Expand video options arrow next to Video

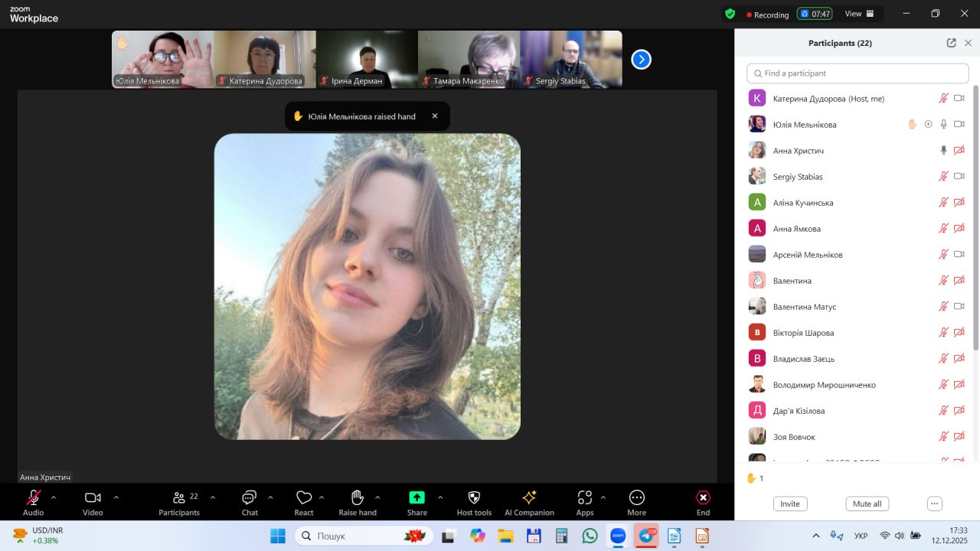click(116, 497)
